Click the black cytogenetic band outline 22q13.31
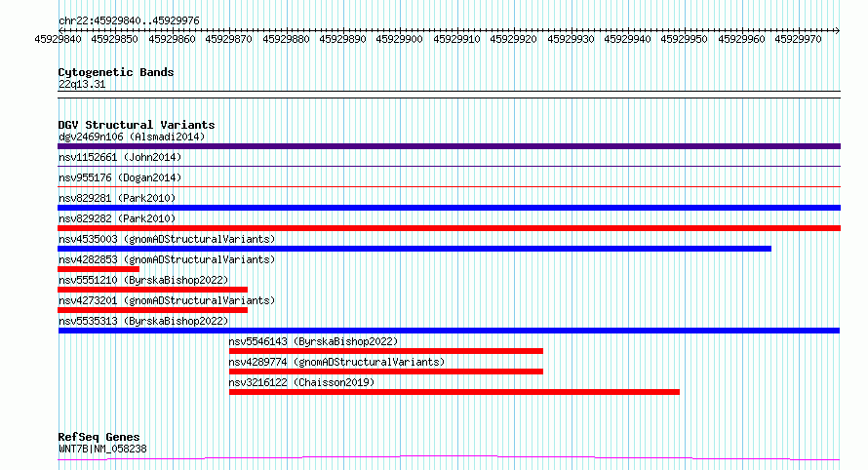The image size is (868, 470). coord(449,95)
